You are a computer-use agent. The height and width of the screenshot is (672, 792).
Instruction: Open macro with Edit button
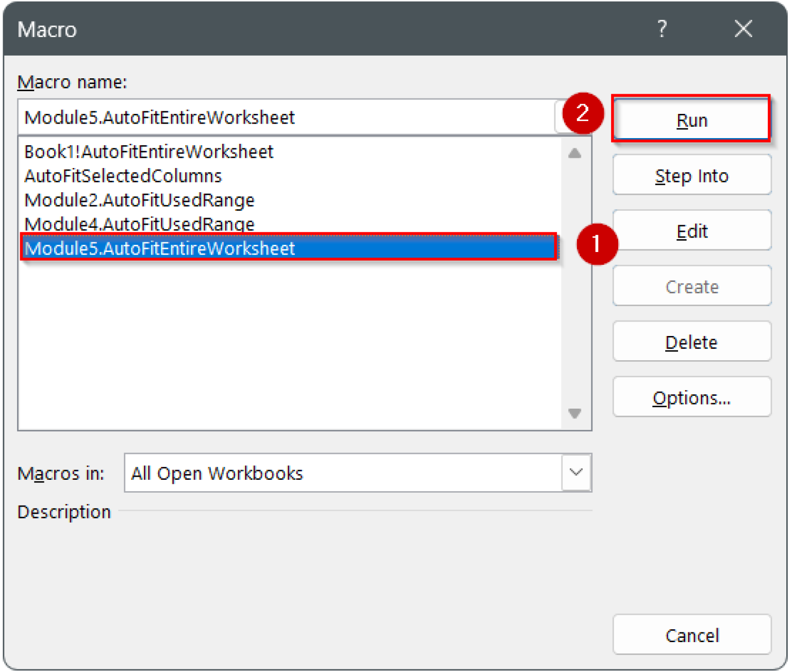[x=691, y=230]
